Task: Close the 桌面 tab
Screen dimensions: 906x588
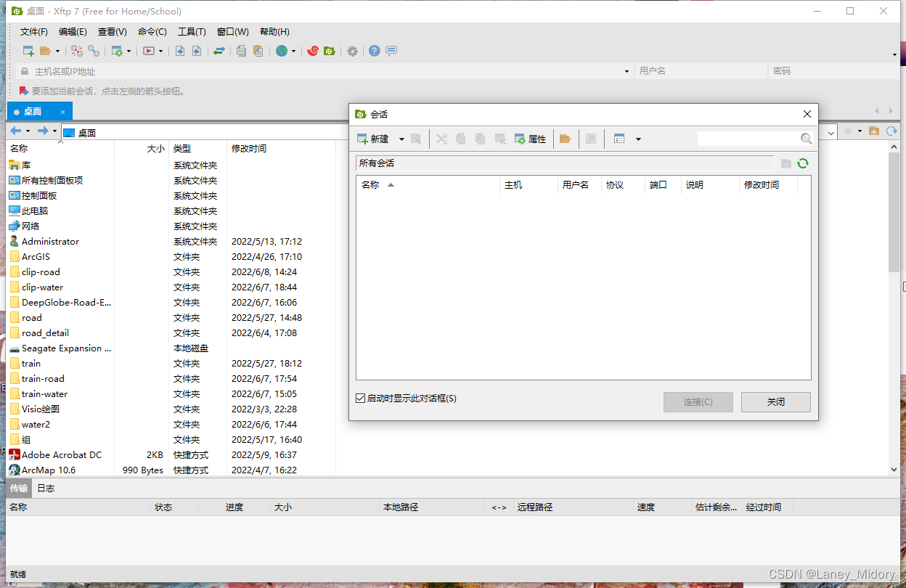Action: tap(62, 112)
